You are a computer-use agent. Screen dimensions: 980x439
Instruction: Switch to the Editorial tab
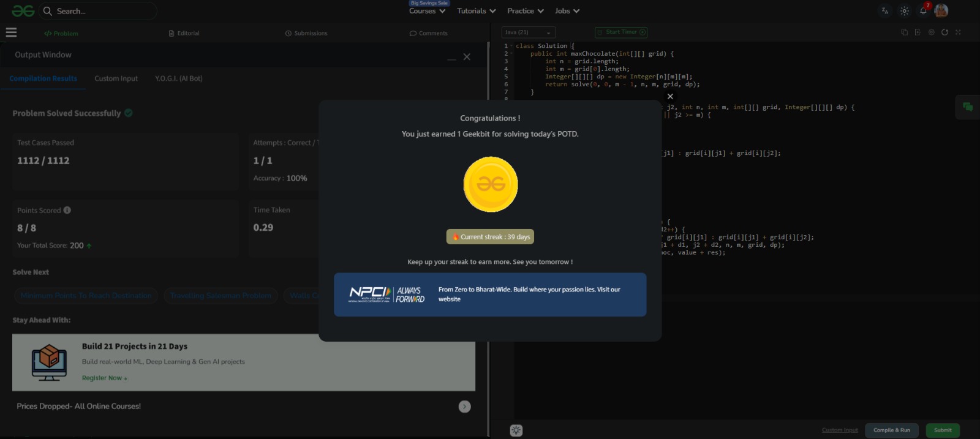pos(184,33)
